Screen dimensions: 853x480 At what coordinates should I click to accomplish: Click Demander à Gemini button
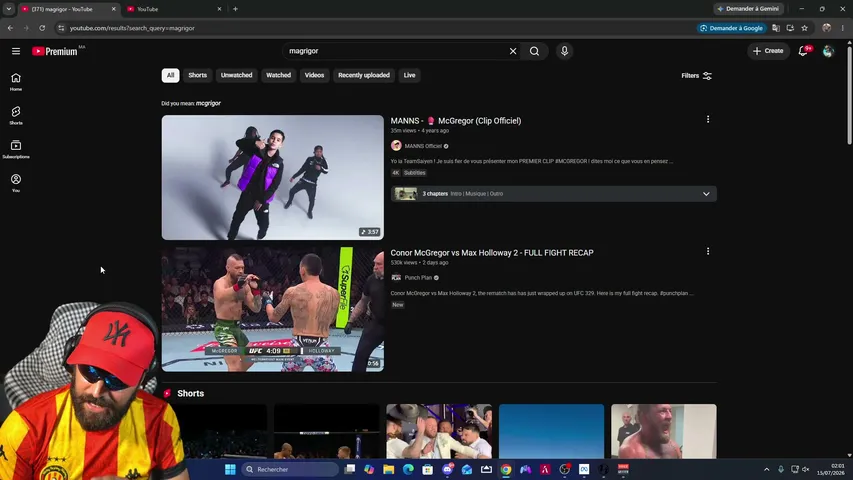click(x=749, y=9)
